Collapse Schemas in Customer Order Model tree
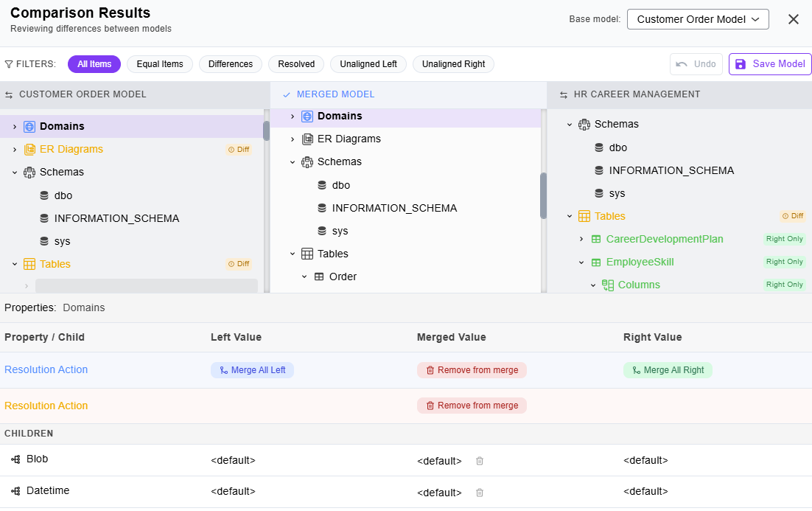The image size is (812, 511). tap(15, 172)
